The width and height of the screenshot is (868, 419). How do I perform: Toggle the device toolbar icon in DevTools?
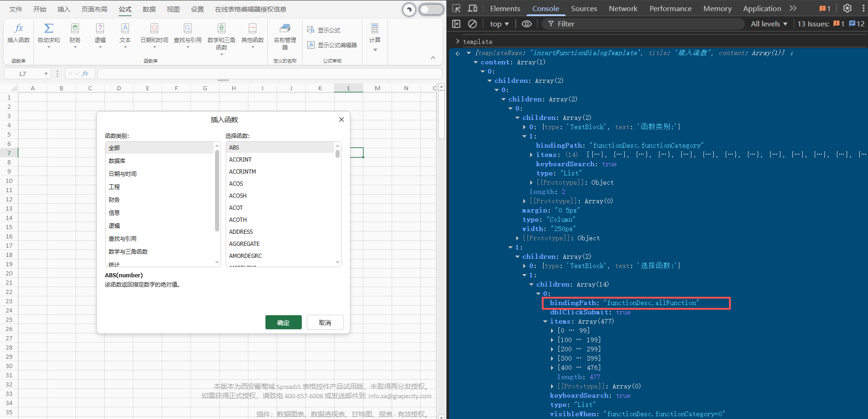pyautogui.click(x=473, y=8)
